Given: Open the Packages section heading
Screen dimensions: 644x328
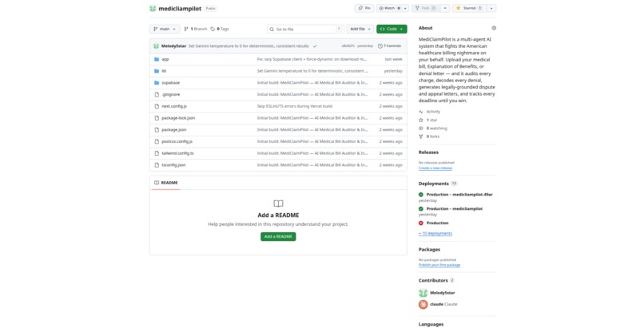Looking at the screenshot, I should click(x=429, y=249).
